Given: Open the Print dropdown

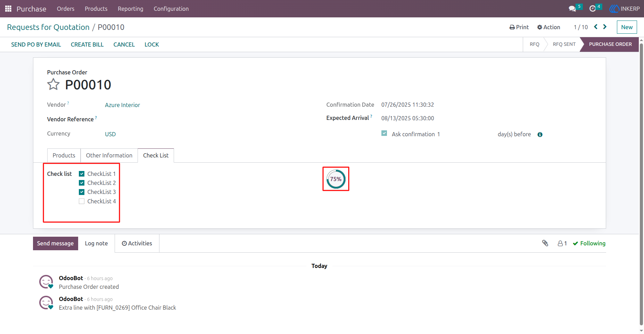Looking at the screenshot, I should [x=519, y=27].
